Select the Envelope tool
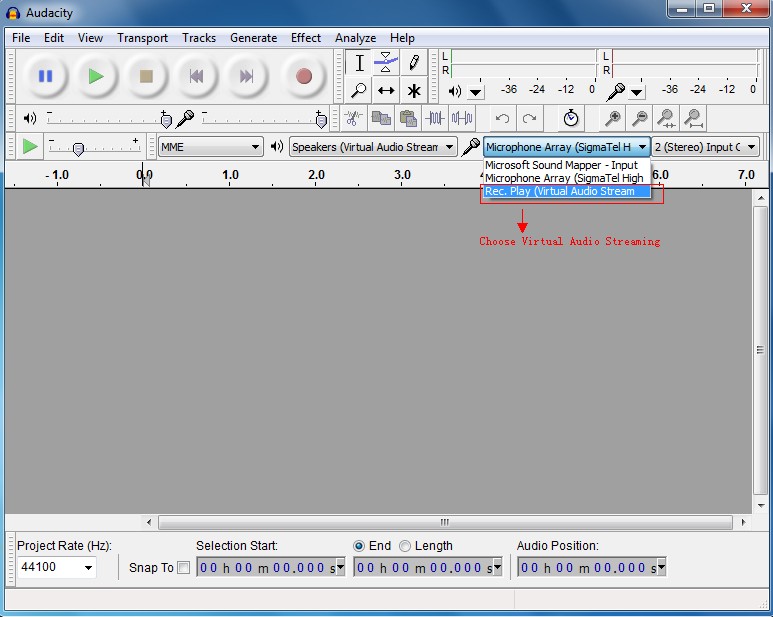The height and width of the screenshot is (617, 773). point(386,63)
